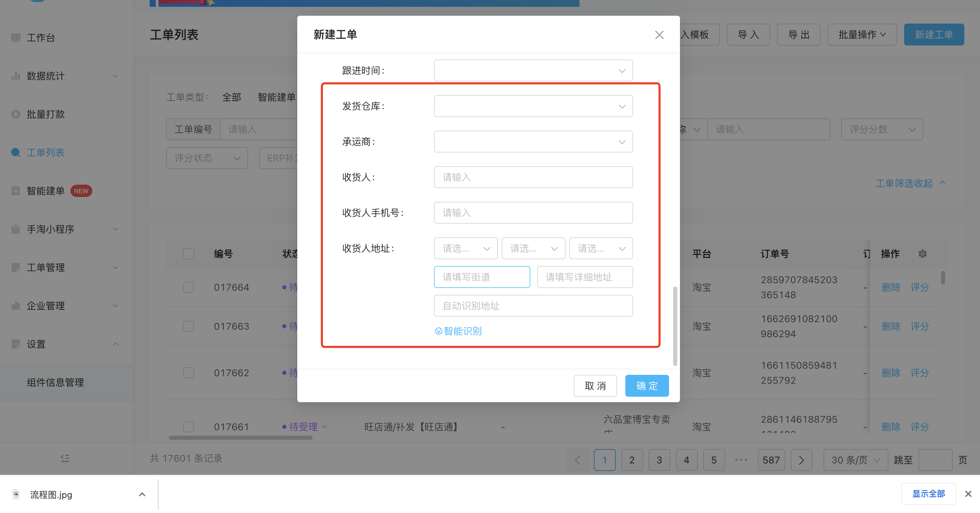Open the second 收货人地址 region dropdown
The width and height of the screenshot is (980, 513).
click(533, 248)
